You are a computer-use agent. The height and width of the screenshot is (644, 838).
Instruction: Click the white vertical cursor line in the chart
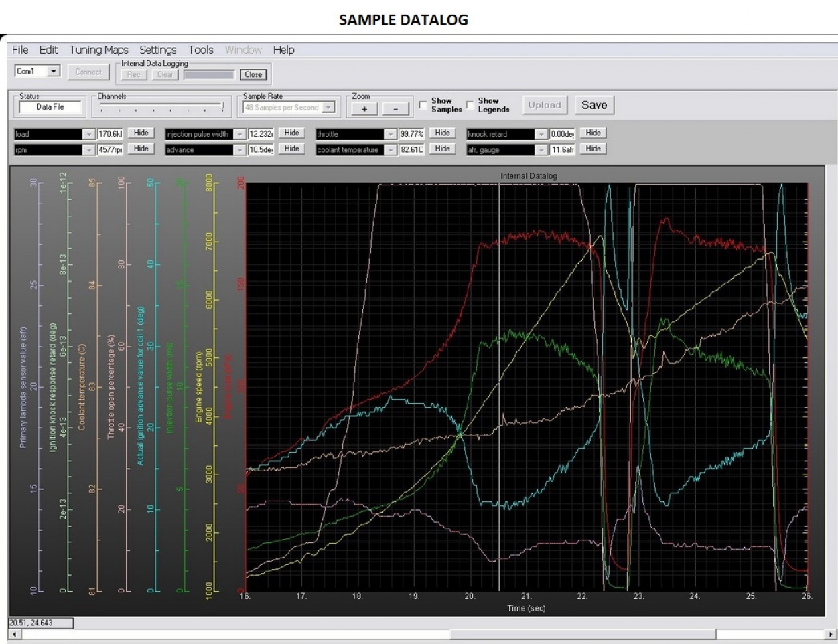point(499,387)
